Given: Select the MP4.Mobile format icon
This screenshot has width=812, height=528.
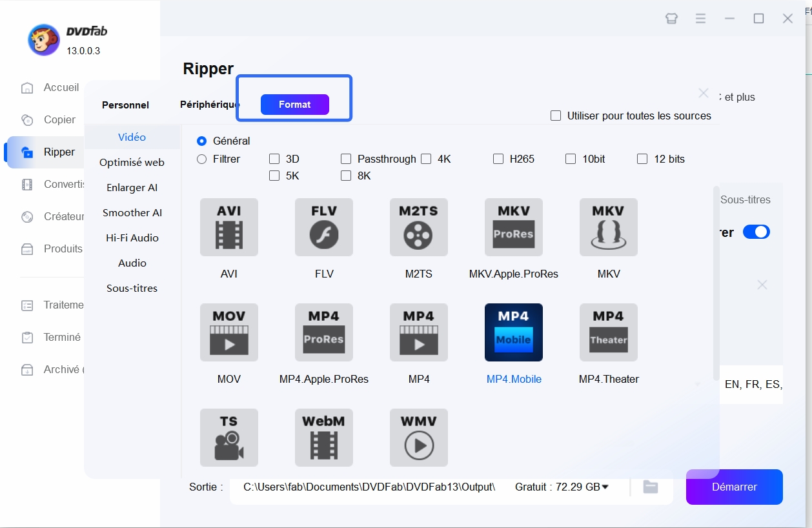Looking at the screenshot, I should click(x=514, y=332).
